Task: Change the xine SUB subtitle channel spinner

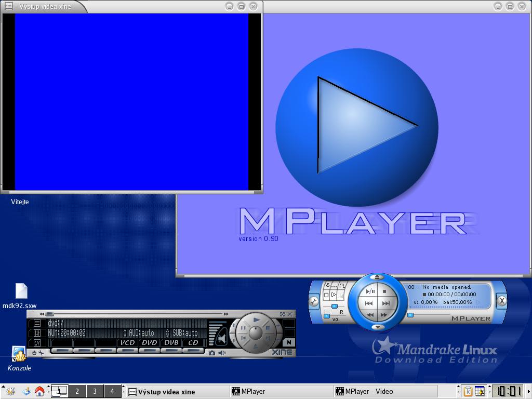Action: (x=168, y=333)
